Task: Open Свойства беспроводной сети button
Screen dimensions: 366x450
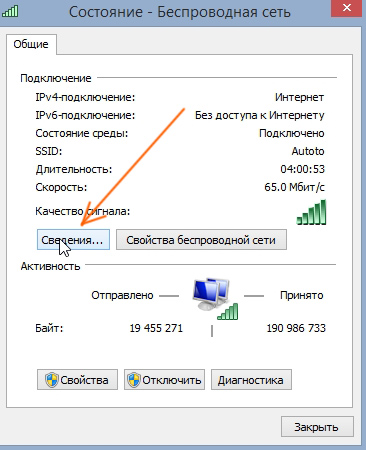Action: click(x=201, y=239)
